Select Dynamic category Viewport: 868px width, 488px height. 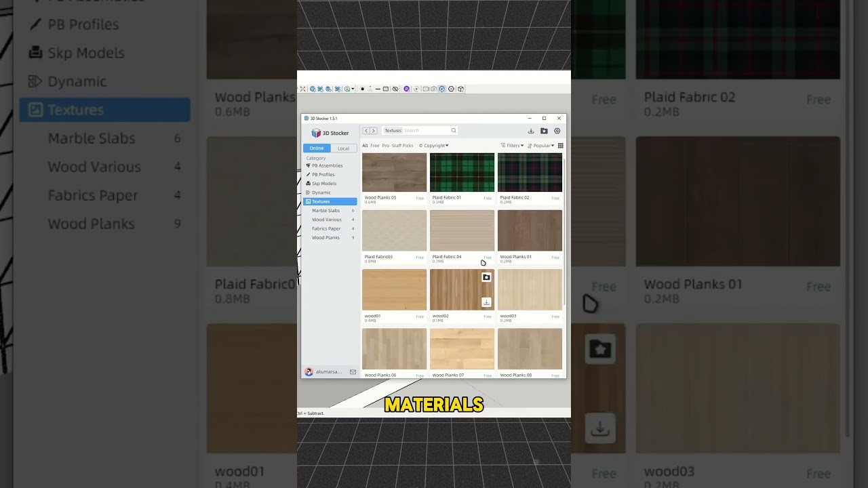point(330,192)
